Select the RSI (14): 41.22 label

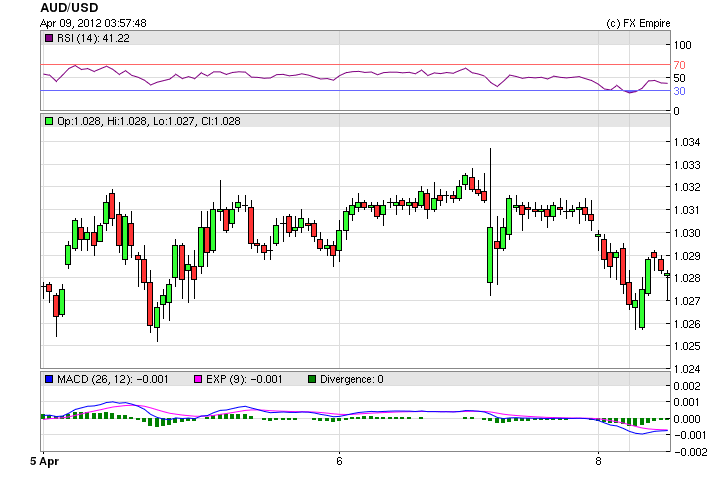coord(93,38)
